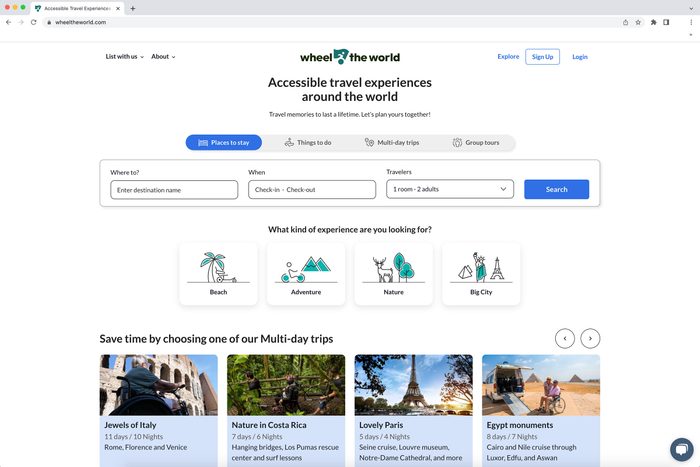Click the '11 days / 10 Nights' text
Screen dimensions: 700x467
pos(133,437)
